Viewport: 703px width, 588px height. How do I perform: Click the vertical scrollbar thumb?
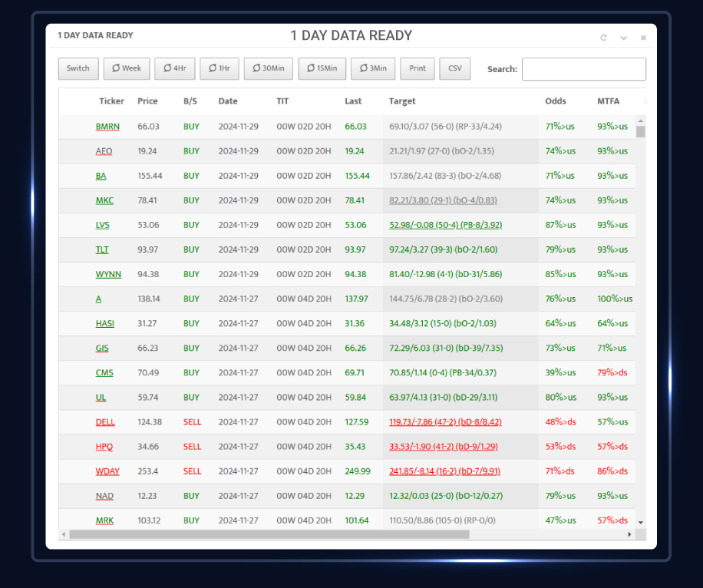[x=641, y=131]
